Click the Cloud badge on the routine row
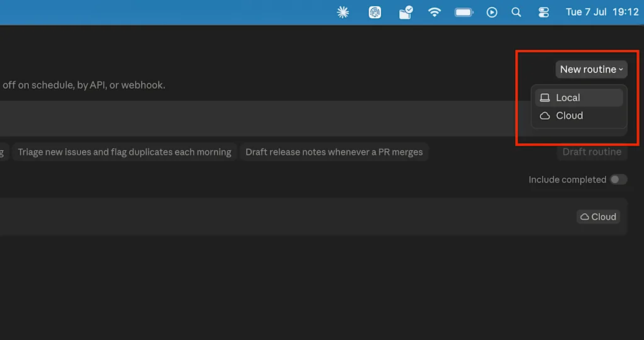The image size is (644, 340). point(599,217)
